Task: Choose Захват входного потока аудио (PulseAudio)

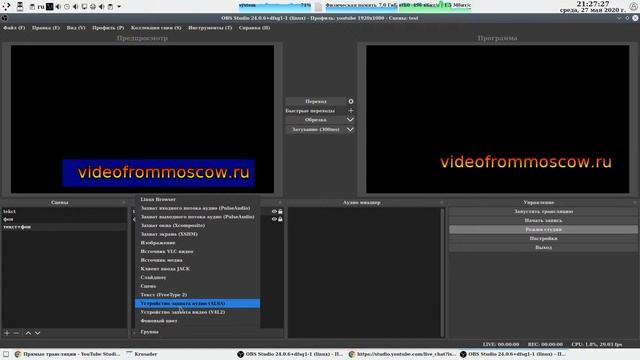Action: click(x=198, y=208)
